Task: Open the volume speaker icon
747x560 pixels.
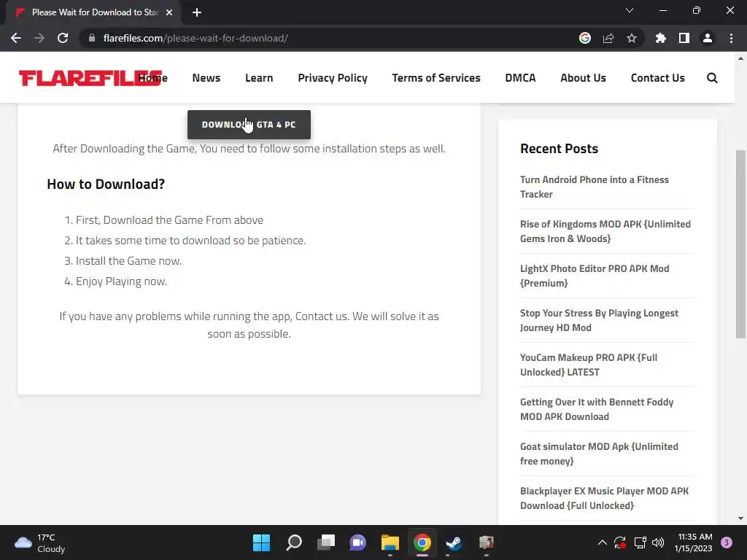Action: (658, 542)
